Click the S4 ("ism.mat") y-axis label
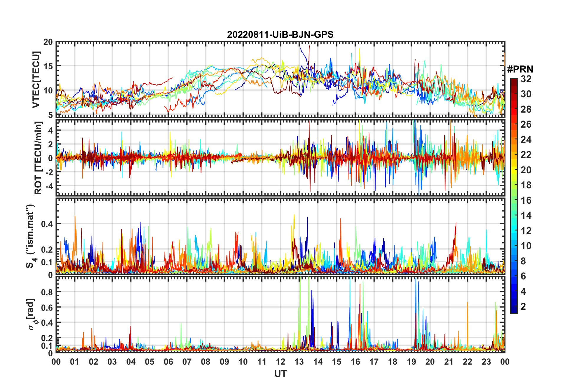Screen dimensions: 561x392 [30, 236]
